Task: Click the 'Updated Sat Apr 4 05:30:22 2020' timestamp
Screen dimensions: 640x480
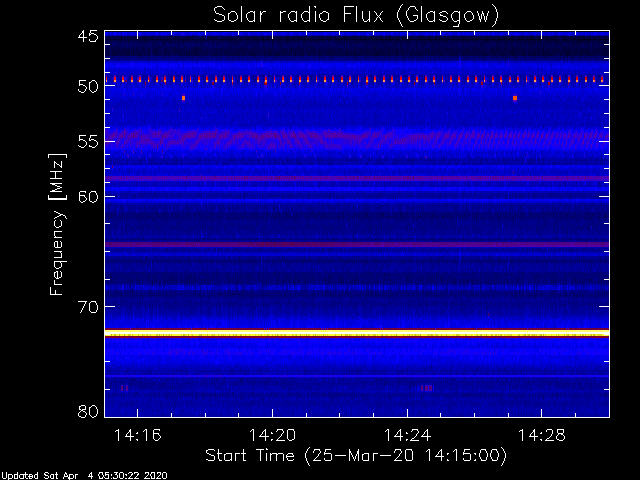Action: (x=84, y=476)
